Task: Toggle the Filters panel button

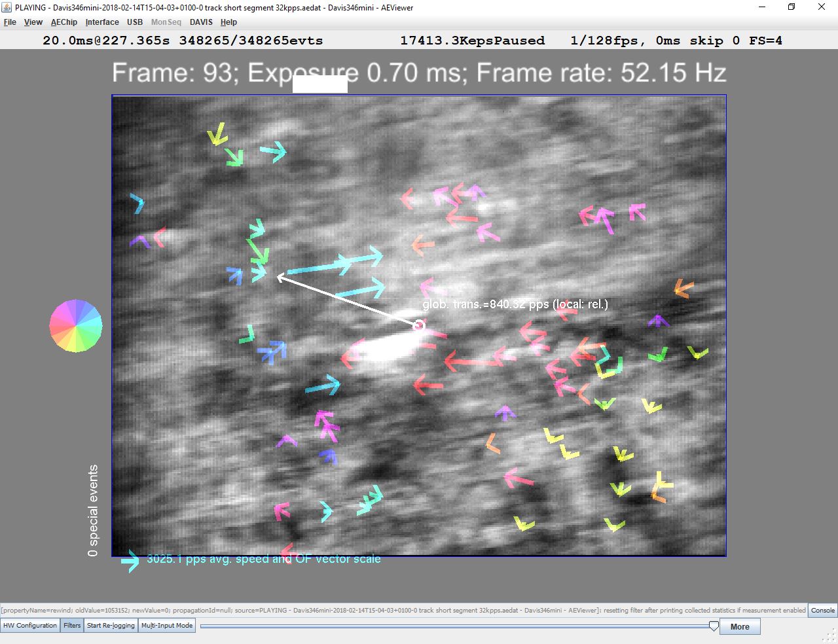Action: coord(72,626)
